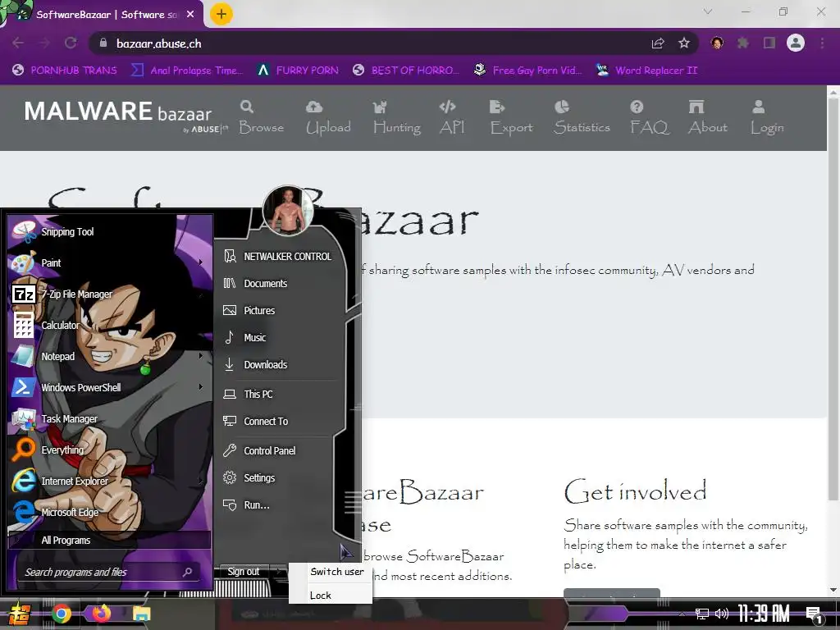Image resolution: width=840 pixels, height=630 pixels.
Task: Open Chrome extensions puzzle icon
Action: pyautogui.click(x=743, y=43)
